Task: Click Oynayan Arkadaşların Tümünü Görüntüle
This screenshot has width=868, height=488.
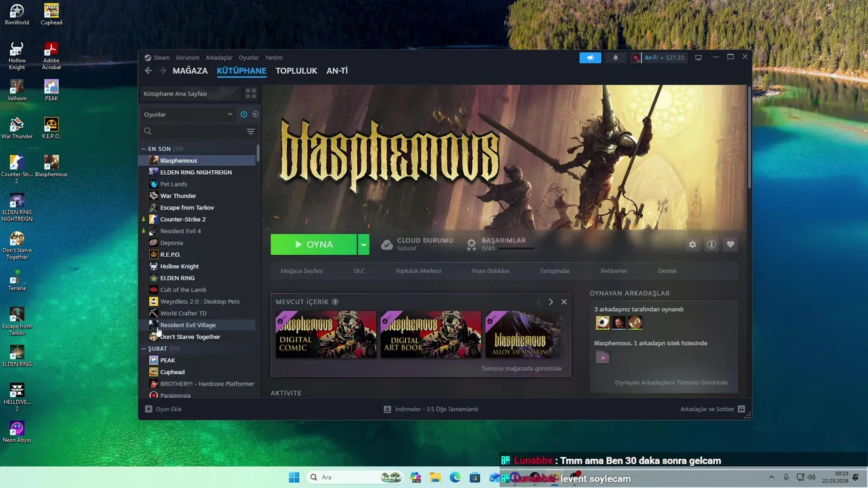Action: [671, 382]
